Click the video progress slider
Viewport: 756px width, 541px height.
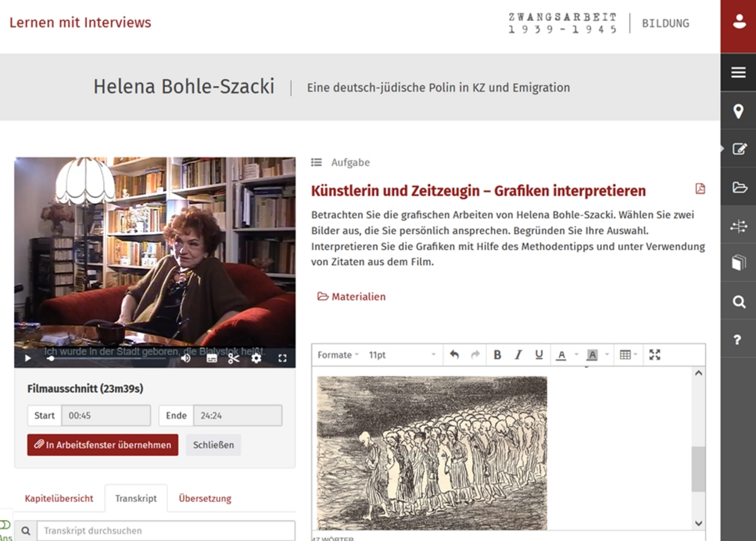108,358
